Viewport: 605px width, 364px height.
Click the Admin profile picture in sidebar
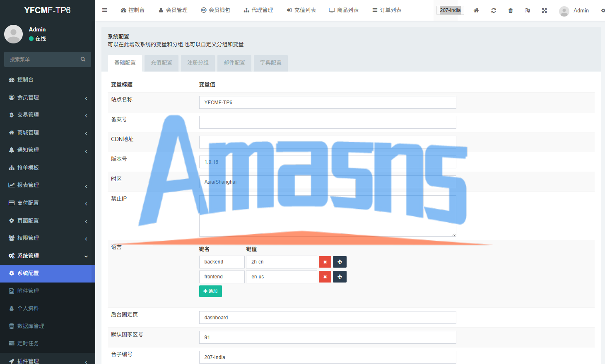(x=13, y=34)
